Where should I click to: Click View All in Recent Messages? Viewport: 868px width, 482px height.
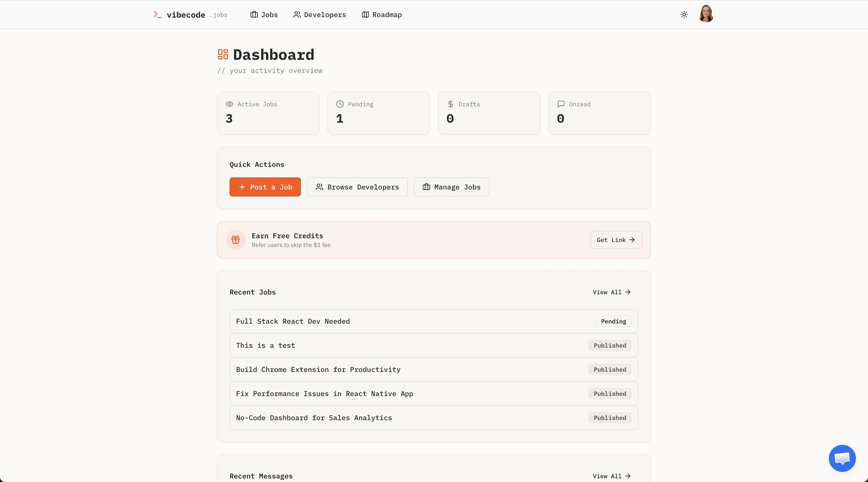click(612, 476)
